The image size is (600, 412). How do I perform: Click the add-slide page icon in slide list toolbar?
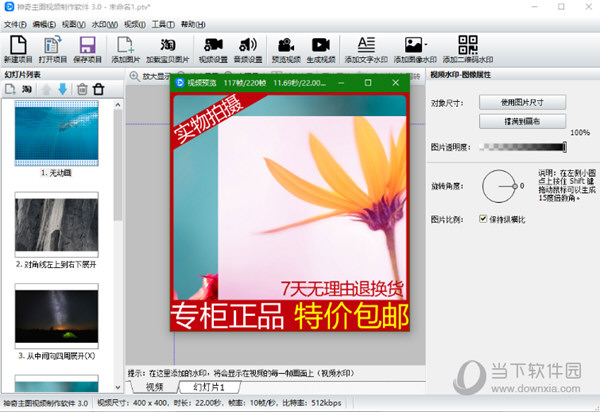click(10, 90)
